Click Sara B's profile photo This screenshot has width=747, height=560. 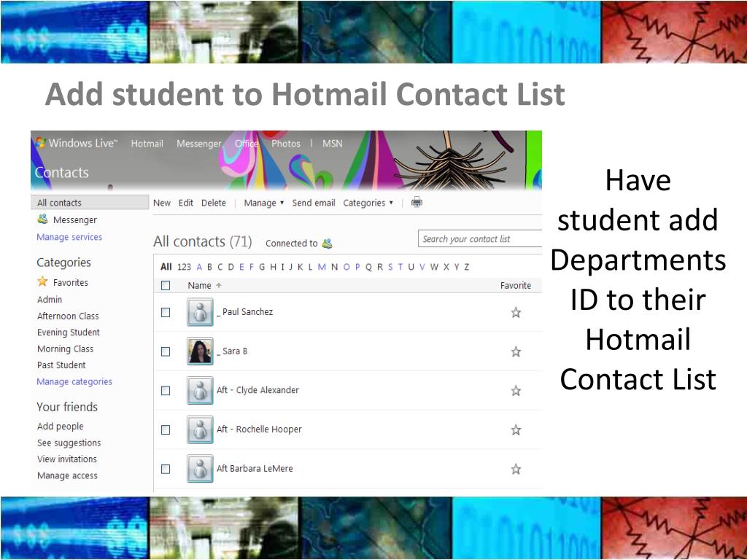point(200,351)
